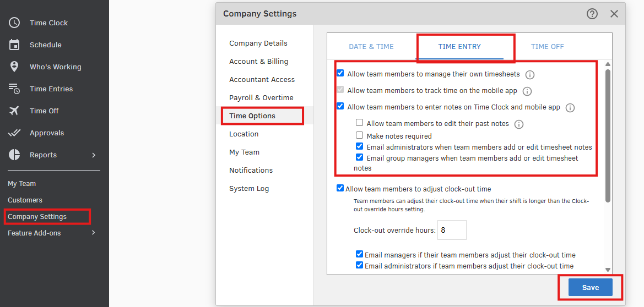
Task: Switch to the DATE & TIME tab
Action: 371,47
